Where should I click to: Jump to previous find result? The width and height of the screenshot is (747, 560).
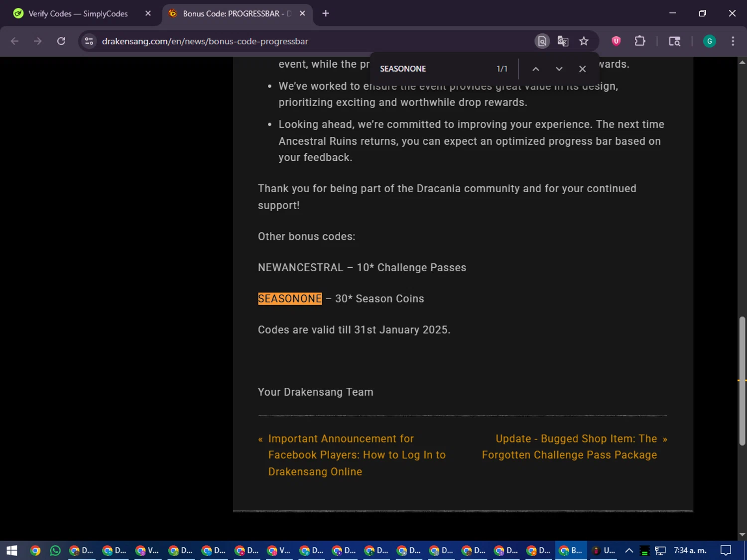[536, 69]
